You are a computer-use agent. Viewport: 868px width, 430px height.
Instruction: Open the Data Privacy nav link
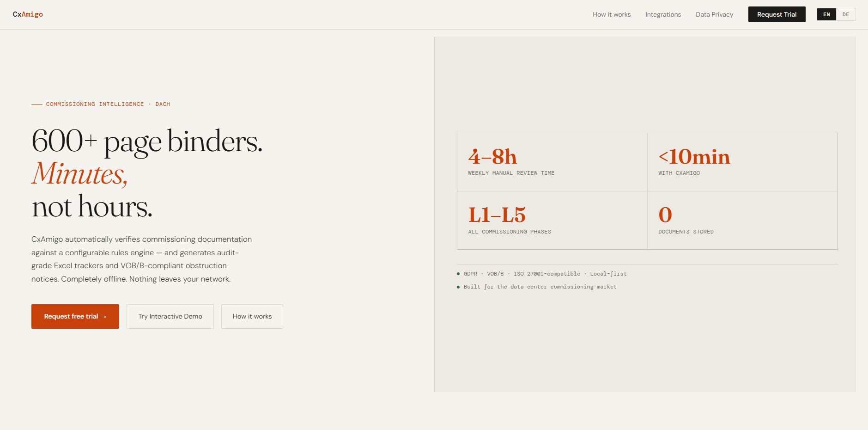[x=714, y=14]
